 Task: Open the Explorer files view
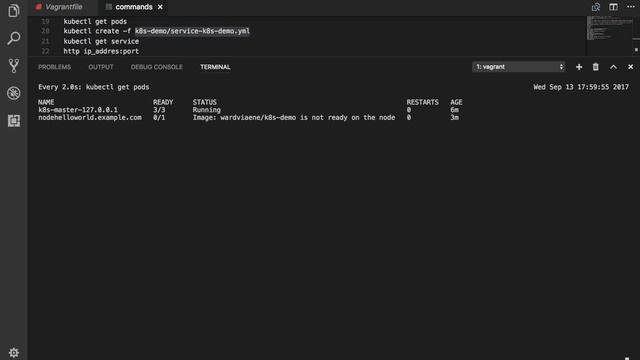pyautogui.click(x=13, y=11)
